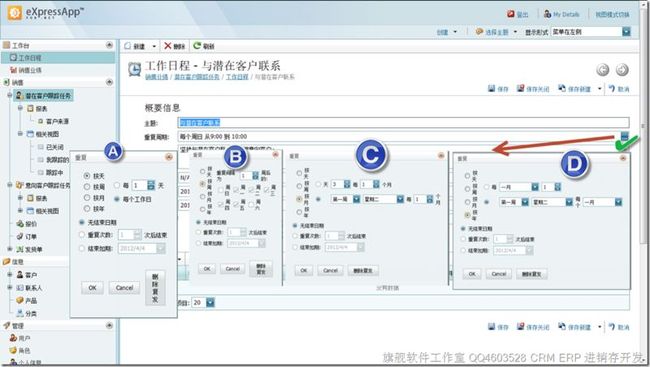Click top 保存新建 save and new icon
The width and height of the screenshot is (650, 367).
[x=562, y=88]
